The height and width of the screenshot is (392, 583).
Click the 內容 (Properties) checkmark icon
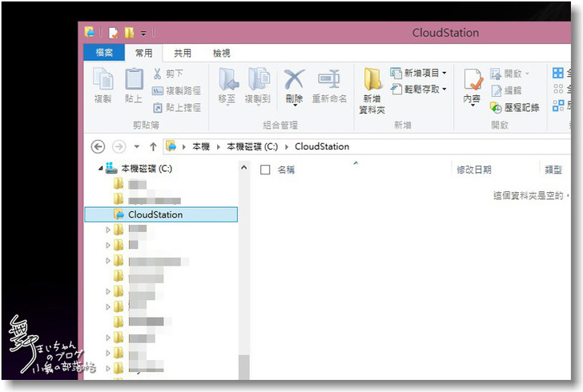click(x=472, y=81)
